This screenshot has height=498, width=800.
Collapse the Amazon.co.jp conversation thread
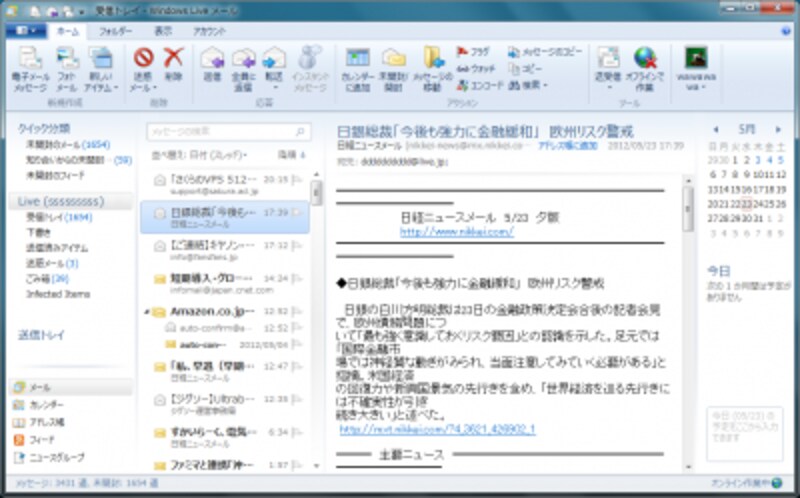click(147, 312)
